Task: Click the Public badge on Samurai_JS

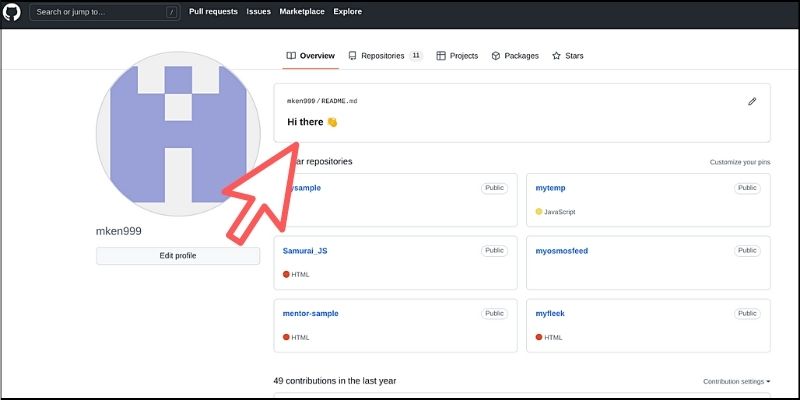Action: pyautogui.click(x=494, y=251)
